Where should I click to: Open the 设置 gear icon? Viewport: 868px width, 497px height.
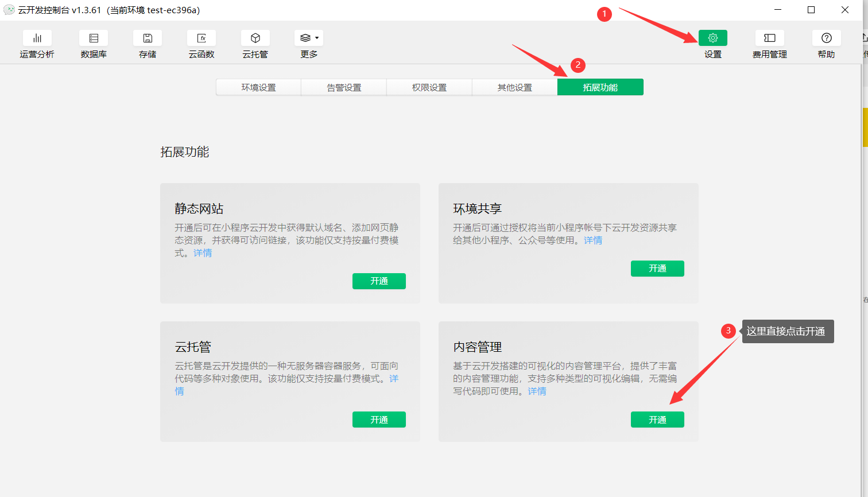pos(713,38)
